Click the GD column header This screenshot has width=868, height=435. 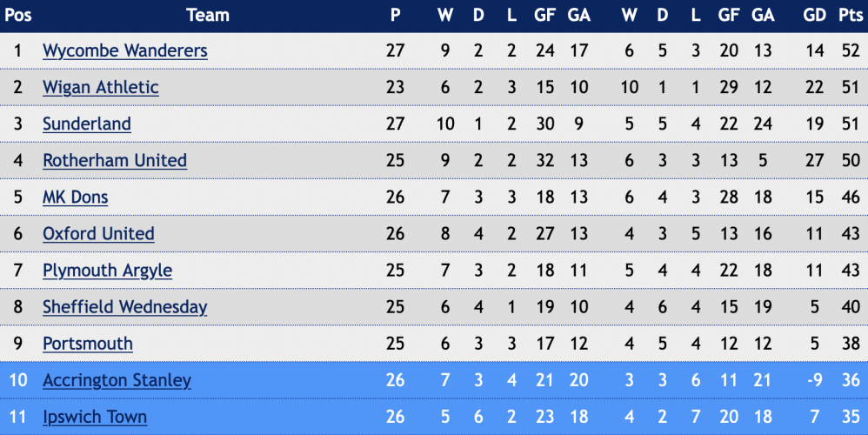pos(814,15)
